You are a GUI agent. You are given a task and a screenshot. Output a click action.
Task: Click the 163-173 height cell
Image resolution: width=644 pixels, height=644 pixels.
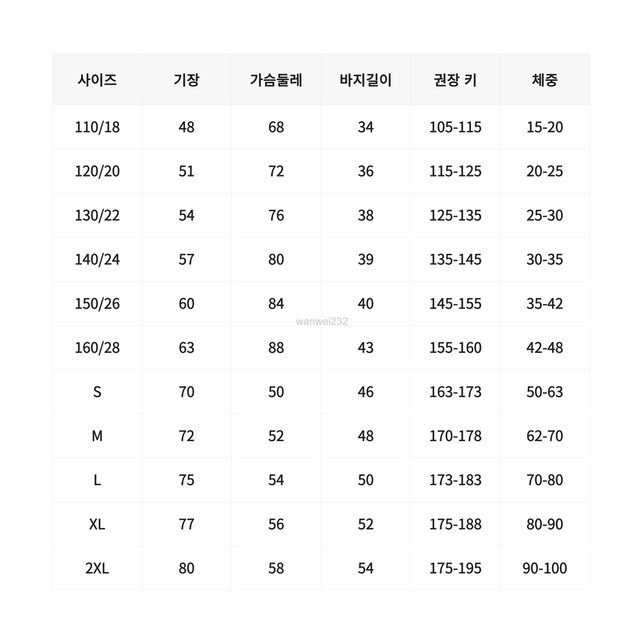455,392
